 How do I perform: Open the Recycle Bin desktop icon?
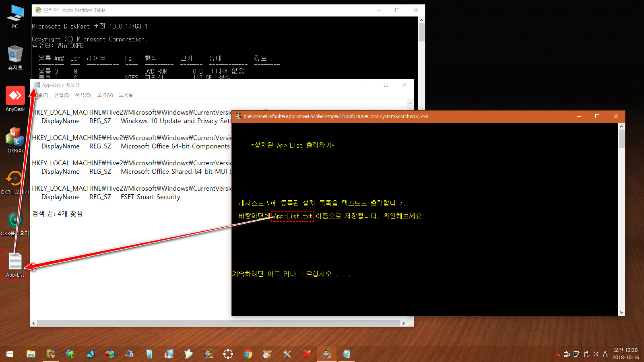pyautogui.click(x=15, y=58)
